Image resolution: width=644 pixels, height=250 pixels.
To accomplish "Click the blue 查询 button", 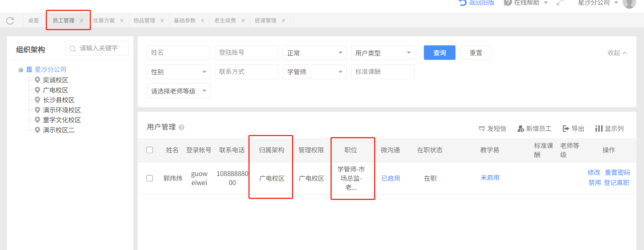I will tap(440, 53).
